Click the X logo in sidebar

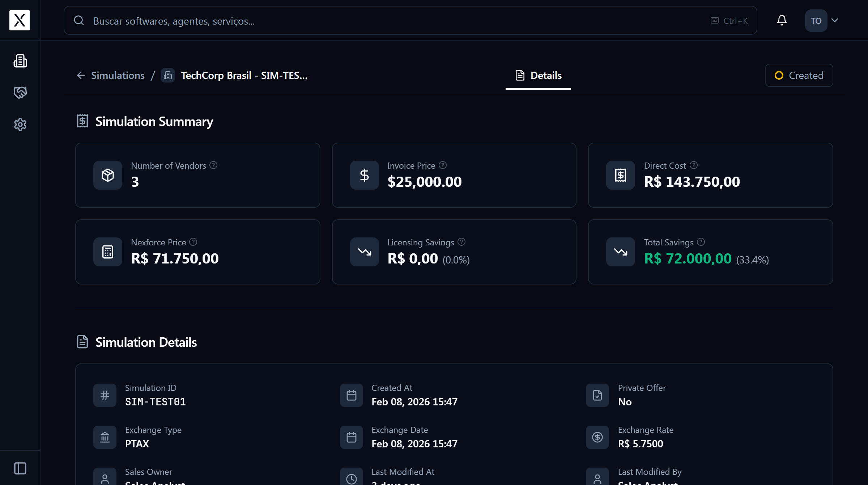coord(20,20)
